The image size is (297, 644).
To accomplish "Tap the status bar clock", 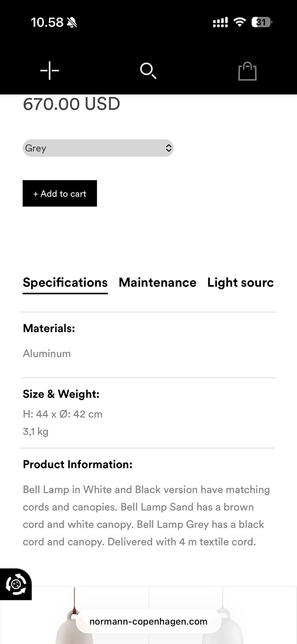I will pyautogui.click(x=47, y=22).
